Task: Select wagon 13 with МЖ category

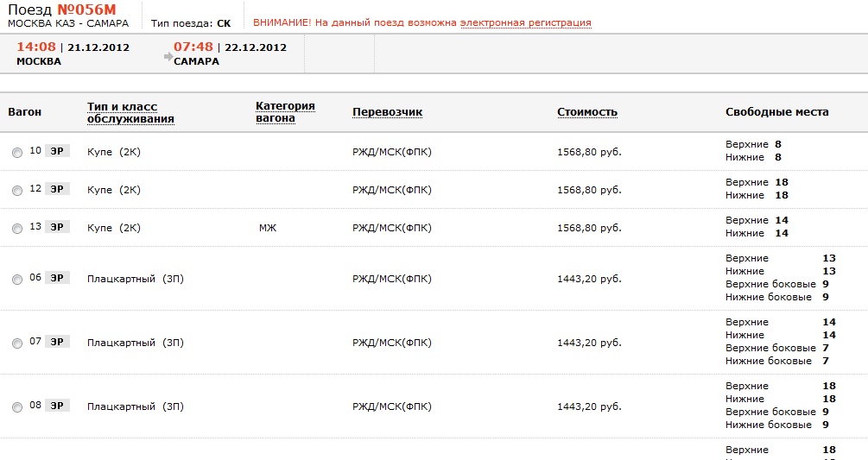Action: (x=17, y=229)
